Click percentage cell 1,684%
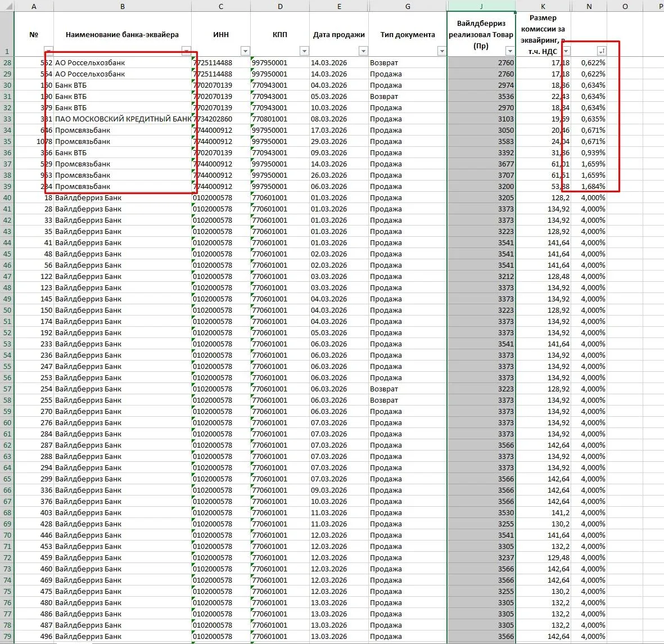The height and width of the screenshot is (644, 664). 589,186
